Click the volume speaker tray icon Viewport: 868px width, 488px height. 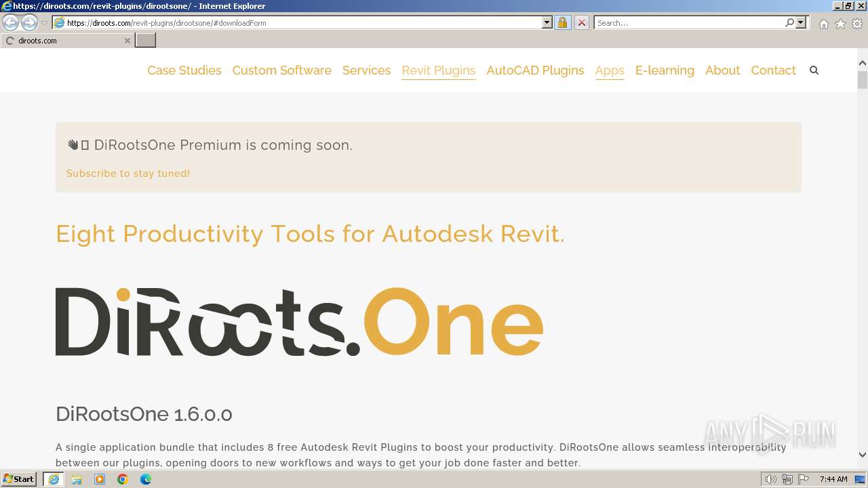point(770,479)
